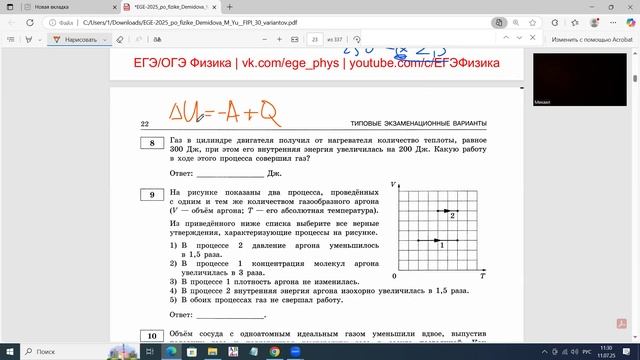Close the PDF find bar
Viewport: 640px width, 360px height.
[533, 38]
